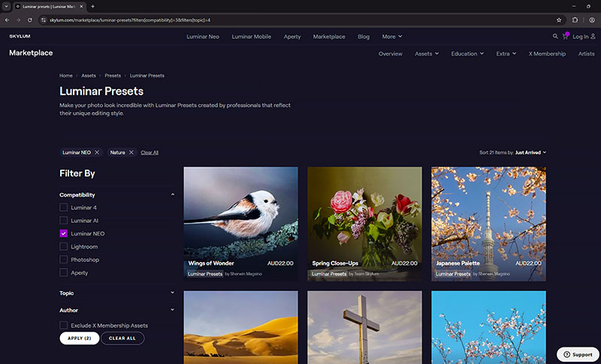Open the Support chat widget
This screenshot has height=364, width=601.
pyautogui.click(x=577, y=353)
